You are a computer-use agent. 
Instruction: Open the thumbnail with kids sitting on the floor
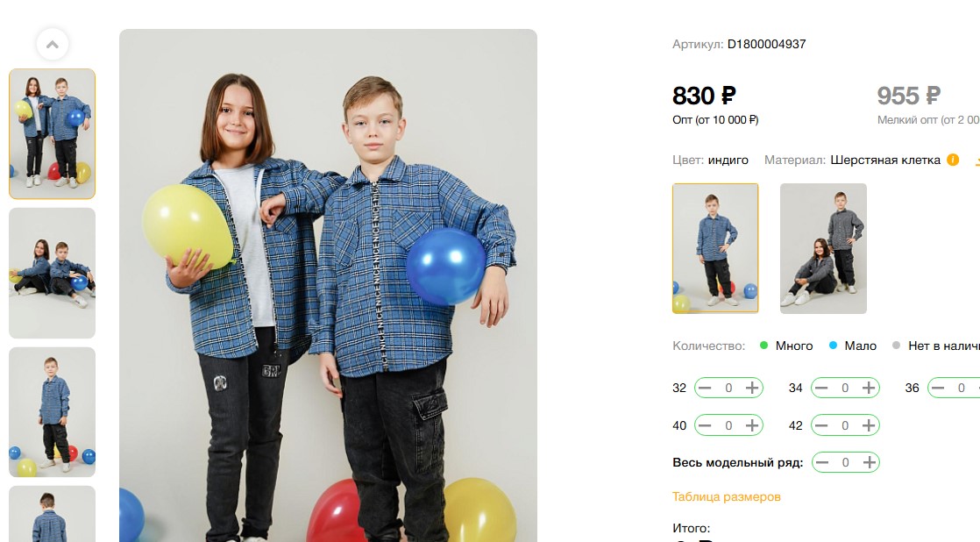[x=52, y=273]
